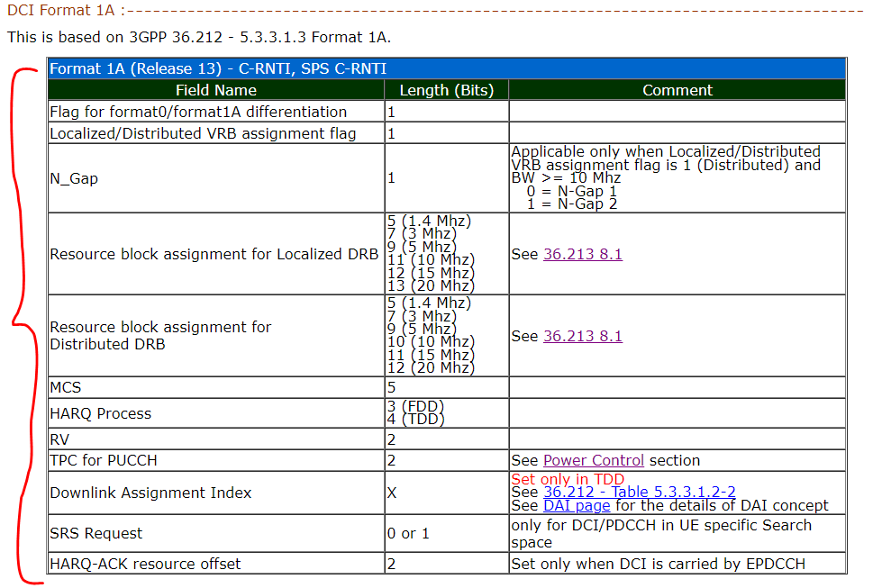
Task: Click the Downlink Assignment Index field cell
Action: tap(150, 493)
